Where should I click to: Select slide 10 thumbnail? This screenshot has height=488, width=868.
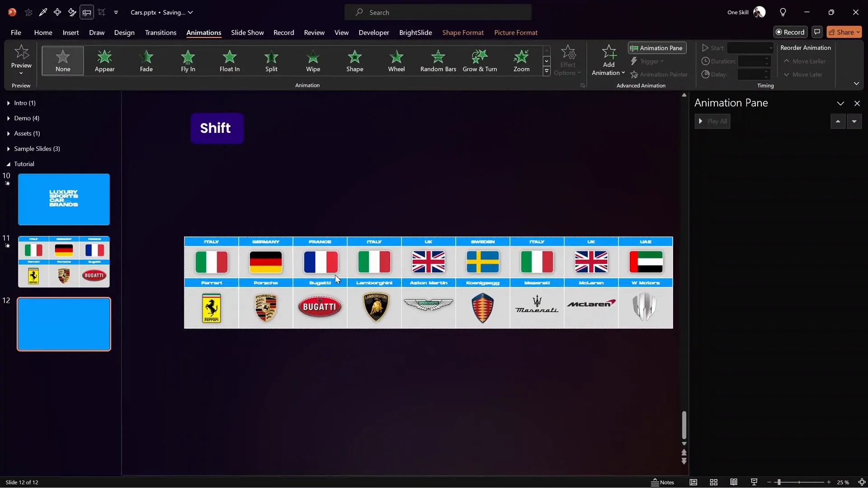[x=64, y=199]
